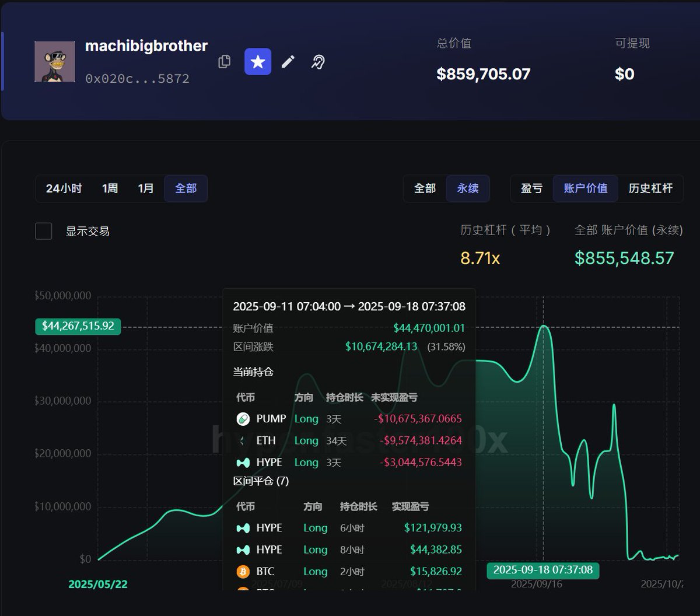Click the account value $855,548.57

624,258
